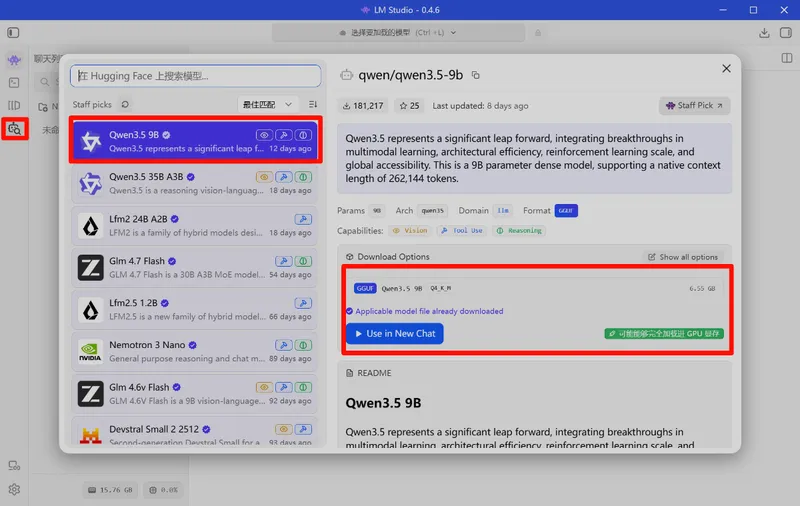Close the model search dialog
This screenshot has width=800, height=506.
726,68
